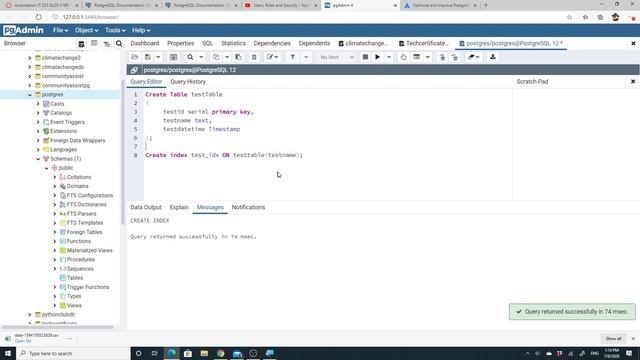Open the No limit rows dropdown
This screenshot has height=360, width=640.
tap(336, 57)
